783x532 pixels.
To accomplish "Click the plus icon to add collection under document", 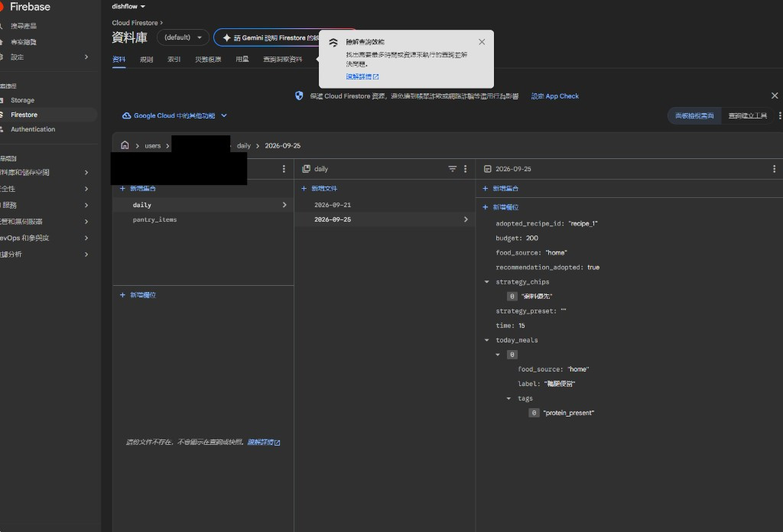I will tap(486, 189).
